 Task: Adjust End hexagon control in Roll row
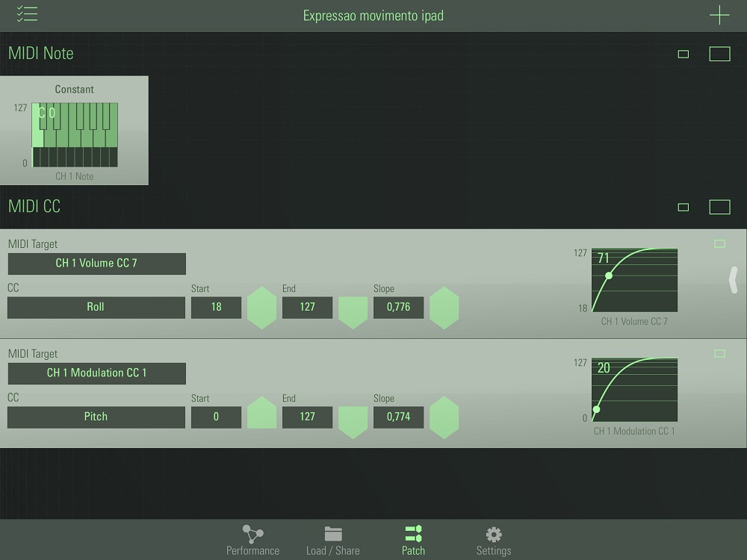point(353,313)
